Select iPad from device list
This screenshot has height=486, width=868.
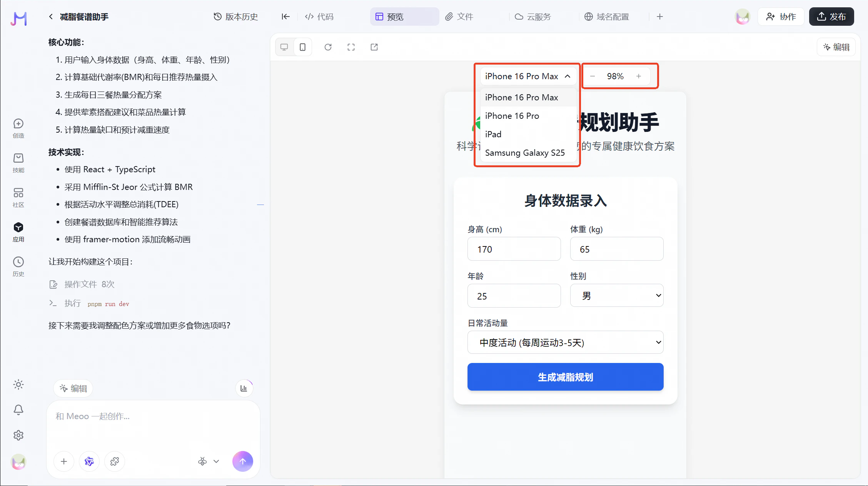click(x=493, y=134)
